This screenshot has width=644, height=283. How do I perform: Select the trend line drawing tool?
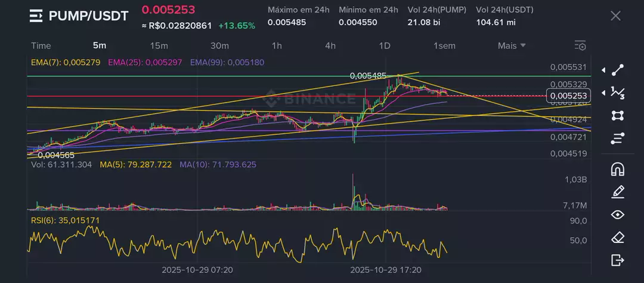(x=618, y=70)
